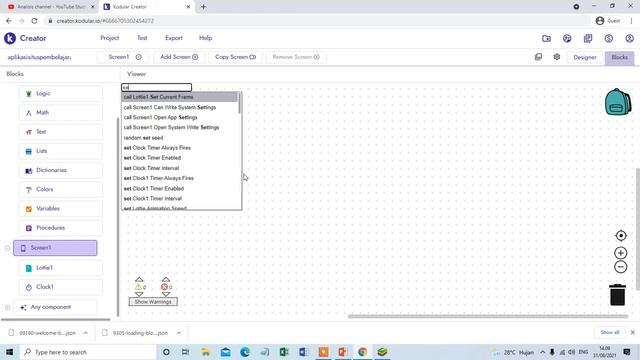This screenshot has height=360, width=640.
Task: Open the library icon in header
Action: (588, 38)
